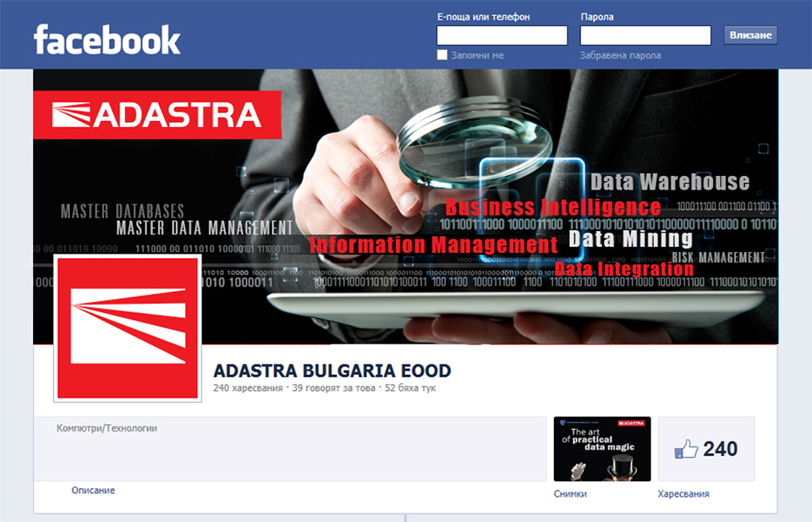Focus the Парола password field
Viewport: 812px width, 522px height.
645,36
